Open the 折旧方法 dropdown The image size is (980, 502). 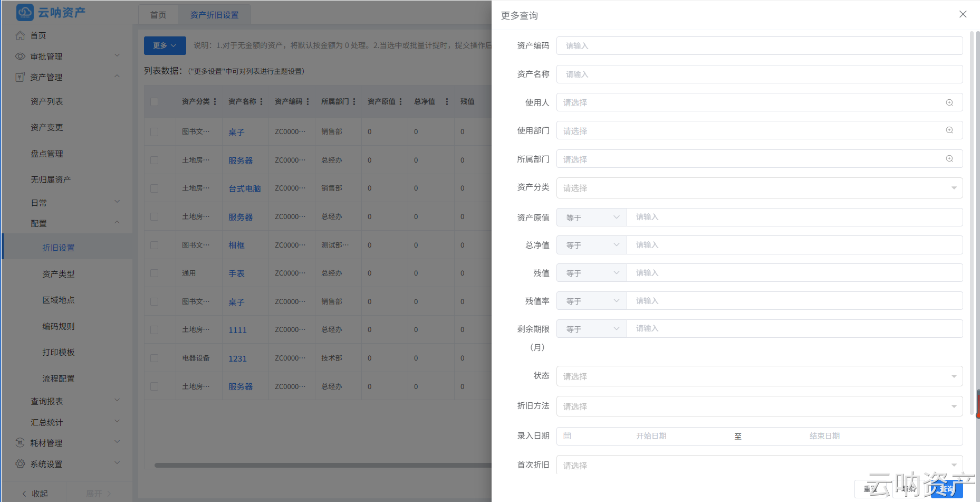coord(760,406)
